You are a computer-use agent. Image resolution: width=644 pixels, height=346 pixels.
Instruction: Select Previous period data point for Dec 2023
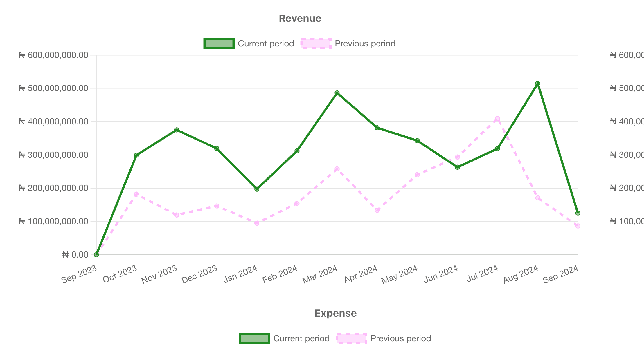(217, 206)
